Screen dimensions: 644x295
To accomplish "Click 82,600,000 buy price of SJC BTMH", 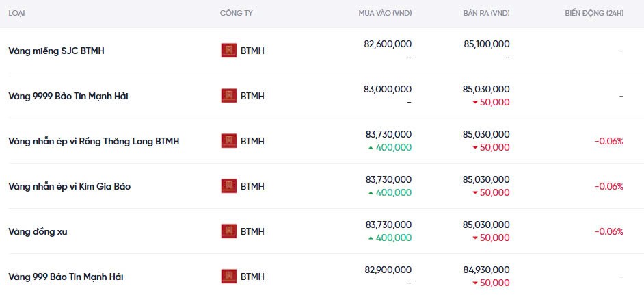I will pyautogui.click(x=388, y=44).
